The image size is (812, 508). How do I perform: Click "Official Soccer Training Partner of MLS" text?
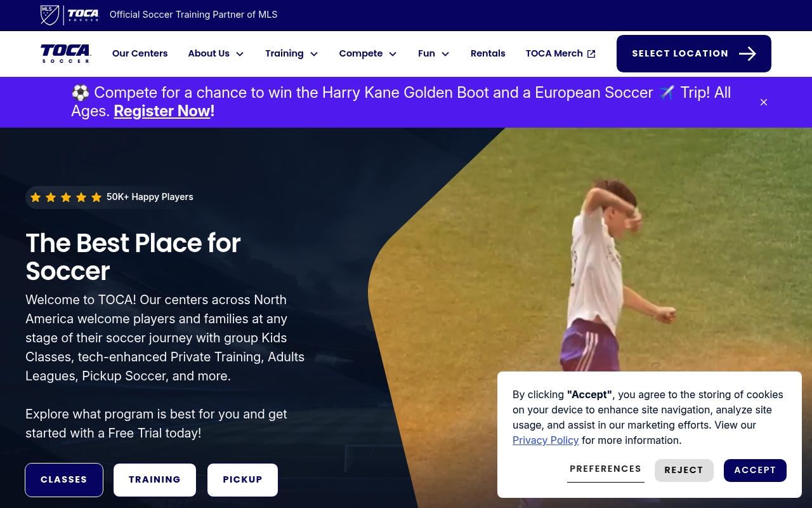(x=193, y=15)
